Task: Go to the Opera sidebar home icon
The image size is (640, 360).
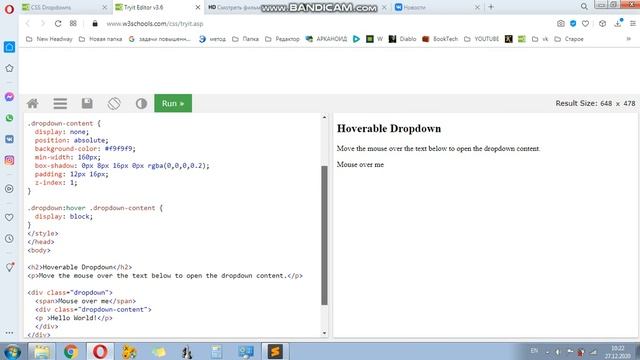Action: (9, 47)
